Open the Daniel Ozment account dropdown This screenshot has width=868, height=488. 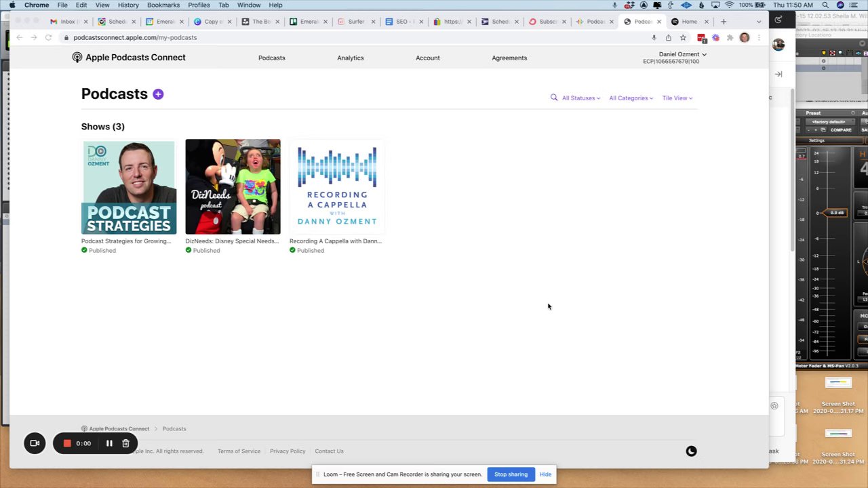(x=682, y=54)
